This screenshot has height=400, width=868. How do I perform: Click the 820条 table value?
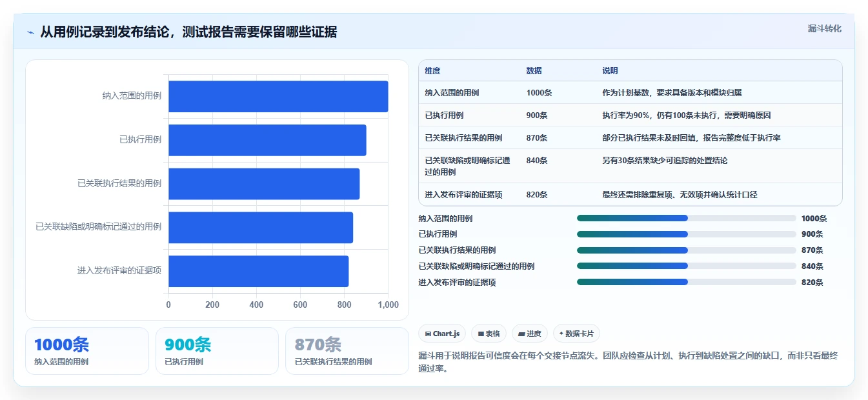(x=537, y=195)
